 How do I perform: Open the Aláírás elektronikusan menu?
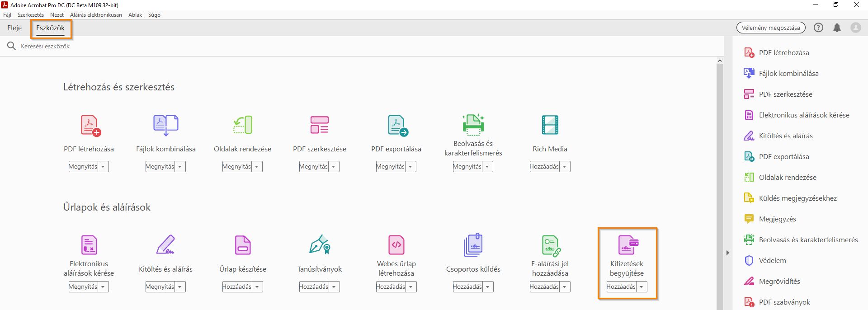tap(96, 15)
